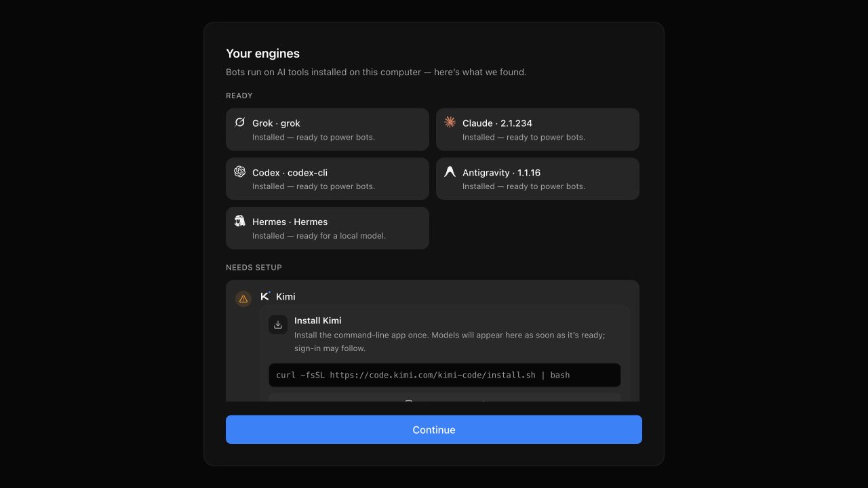Select the Grok · grok engine card
Screen dimensions: 868x488
click(328, 129)
